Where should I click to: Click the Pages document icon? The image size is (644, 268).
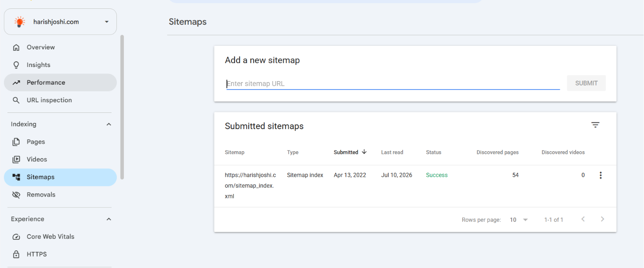tap(16, 142)
